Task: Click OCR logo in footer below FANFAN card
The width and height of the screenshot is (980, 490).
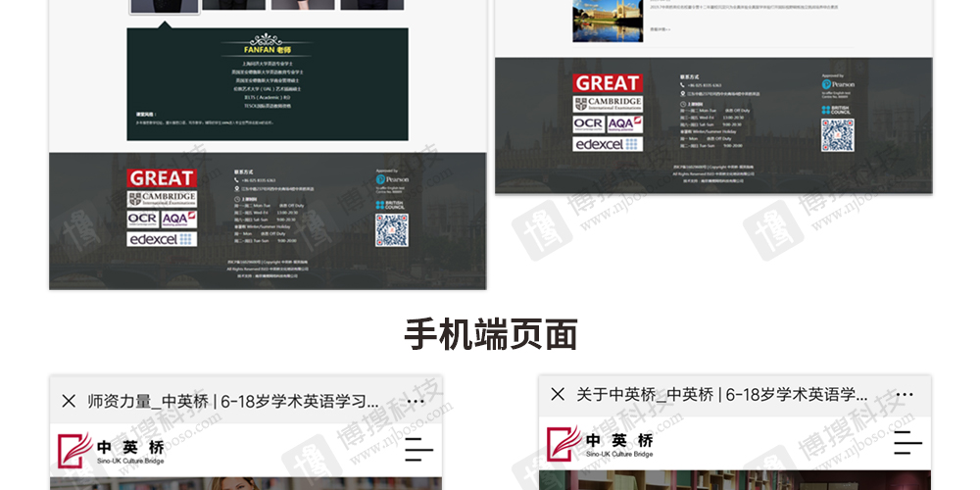Action: pyautogui.click(x=142, y=219)
